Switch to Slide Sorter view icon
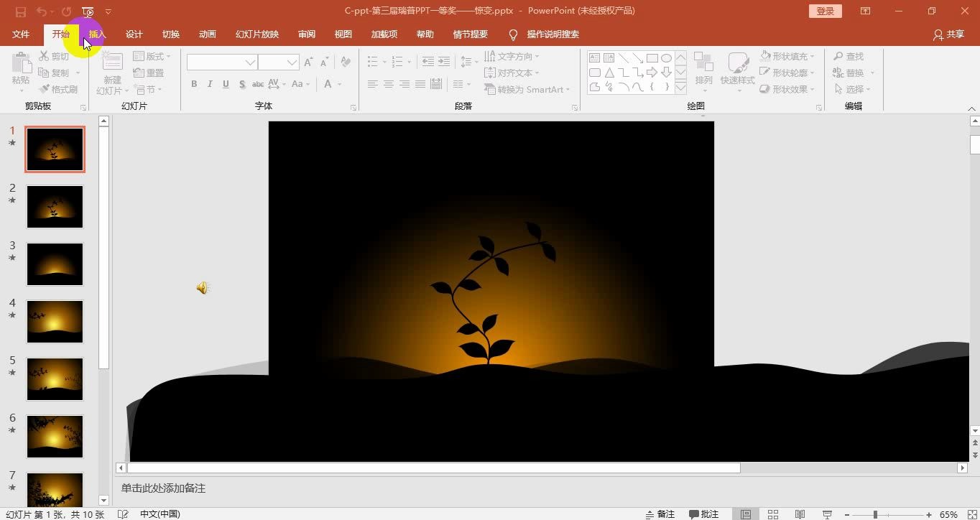 coord(773,514)
